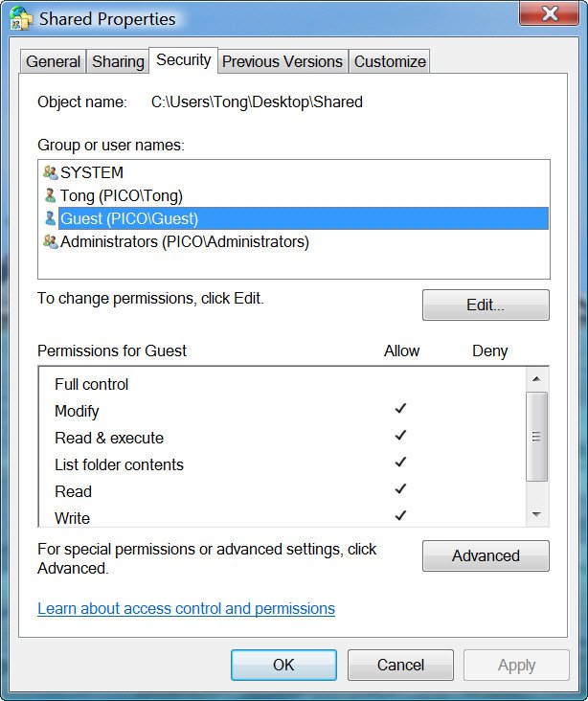The image size is (588, 701).
Task: Click the Shared folder icon in title bar
Action: click(x=21, y=18)
